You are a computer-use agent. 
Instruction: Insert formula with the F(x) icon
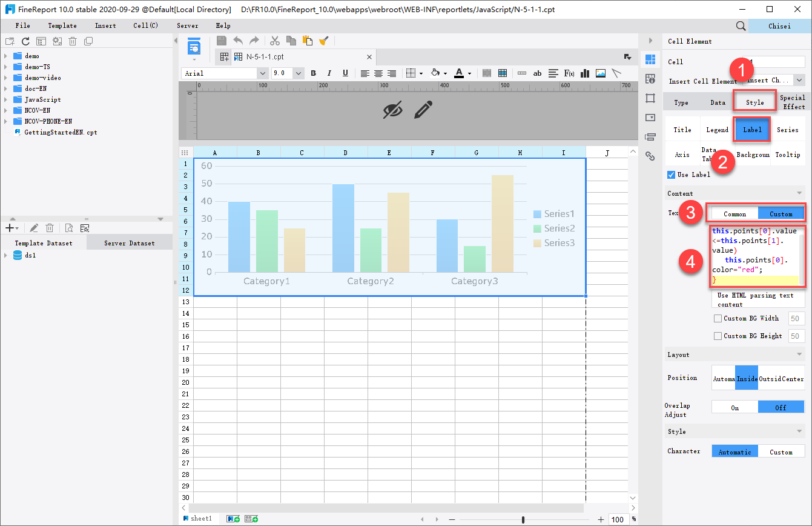coord(569,73)
